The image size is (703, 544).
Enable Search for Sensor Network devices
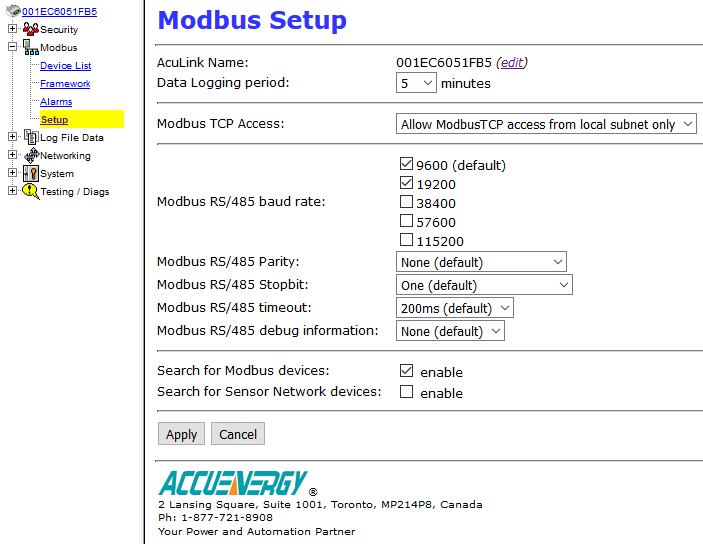406,392
